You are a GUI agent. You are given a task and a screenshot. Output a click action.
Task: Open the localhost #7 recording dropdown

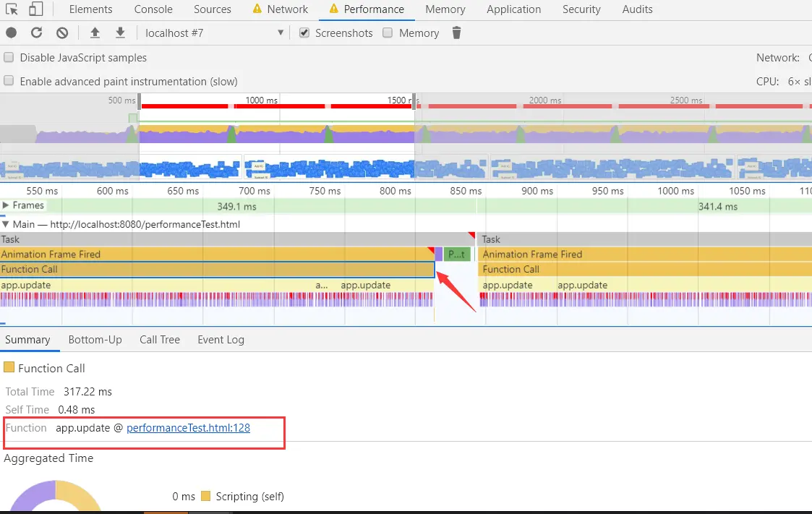(215, 33)
